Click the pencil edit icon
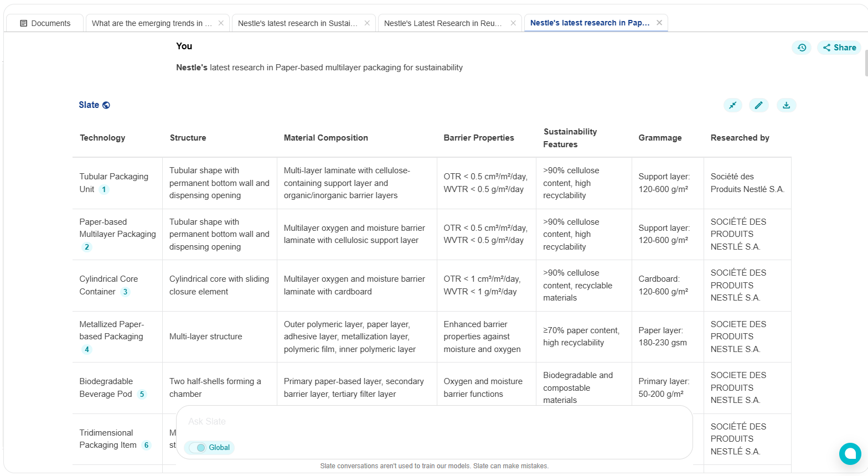Image resolution: width=868 pixels, height=476 pixels. click(758, 105)
